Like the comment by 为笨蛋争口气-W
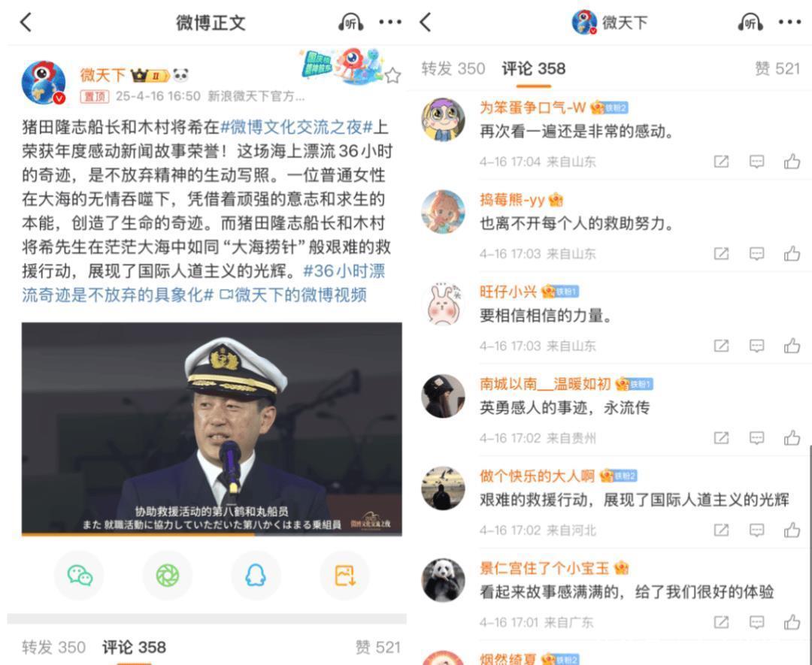812x665 pixels. [792, 162]
